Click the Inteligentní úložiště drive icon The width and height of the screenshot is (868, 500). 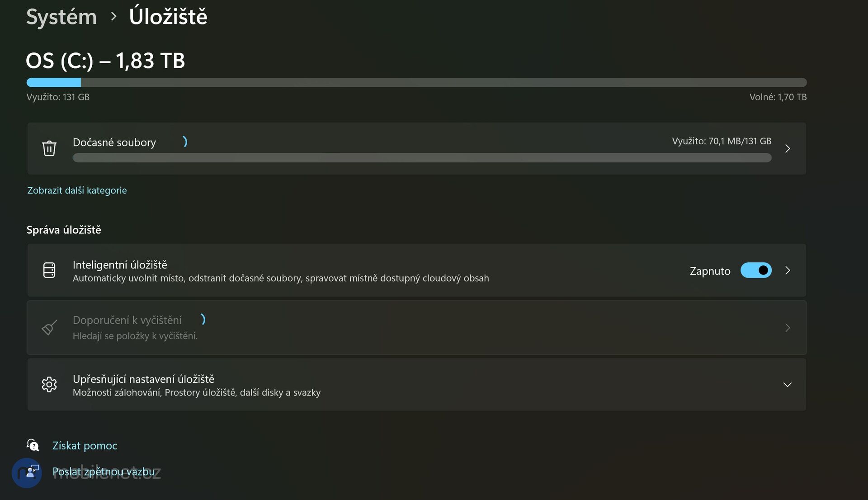[x=49, y=270]
